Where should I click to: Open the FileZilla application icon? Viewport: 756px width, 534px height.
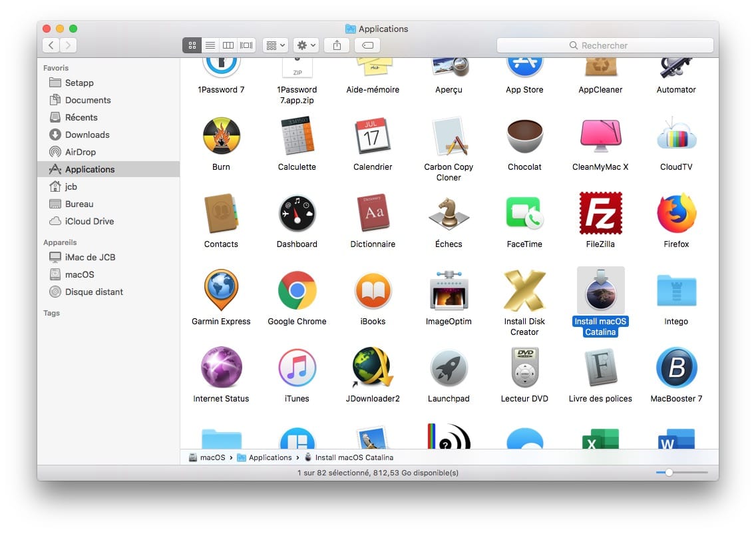(600, 214)
